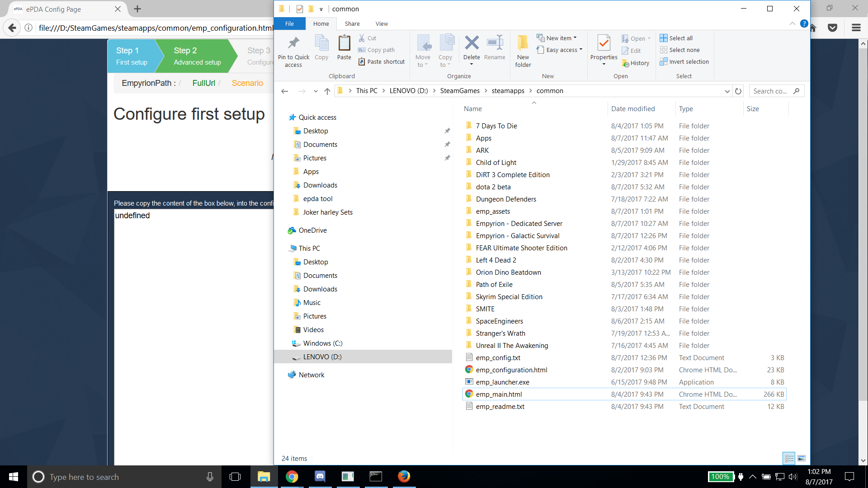Click the Paste clipboard icon
This screenshot has width=868, height=488.
click(x=344, y=43)
